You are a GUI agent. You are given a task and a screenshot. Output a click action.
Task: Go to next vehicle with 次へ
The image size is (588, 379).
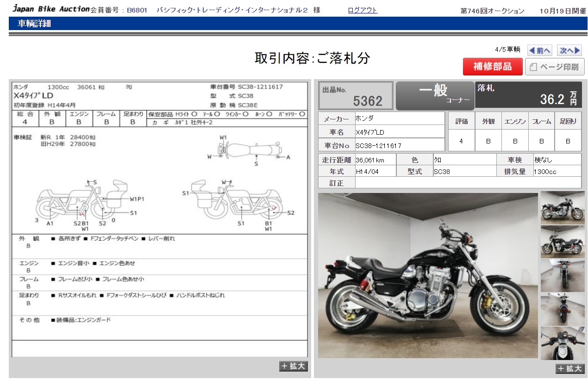point(569,50)
